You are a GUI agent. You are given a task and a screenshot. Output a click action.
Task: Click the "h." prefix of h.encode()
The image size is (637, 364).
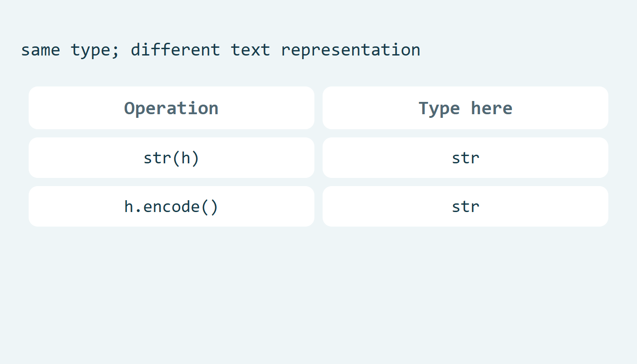click(x=134, y=207)
